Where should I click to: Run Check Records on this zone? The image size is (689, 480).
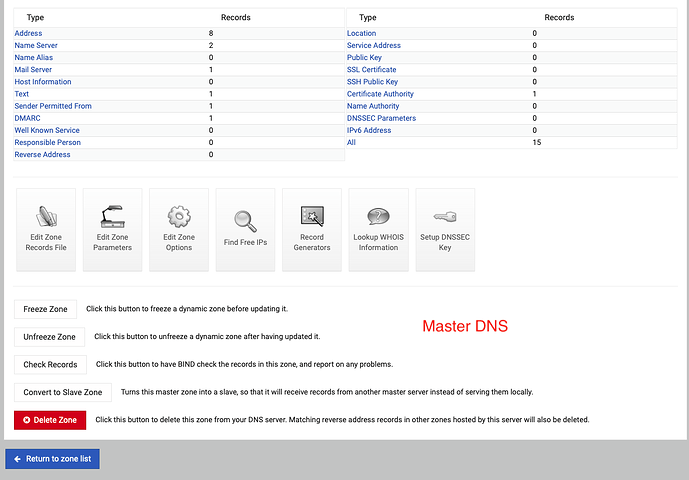50,364
